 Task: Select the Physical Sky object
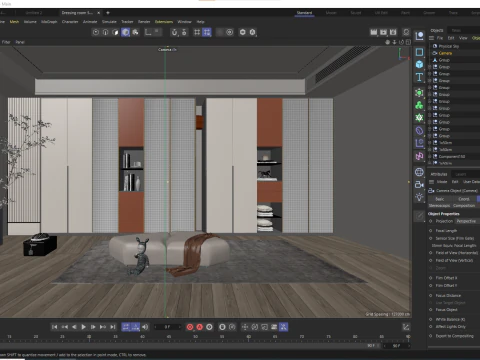(449, 46)
